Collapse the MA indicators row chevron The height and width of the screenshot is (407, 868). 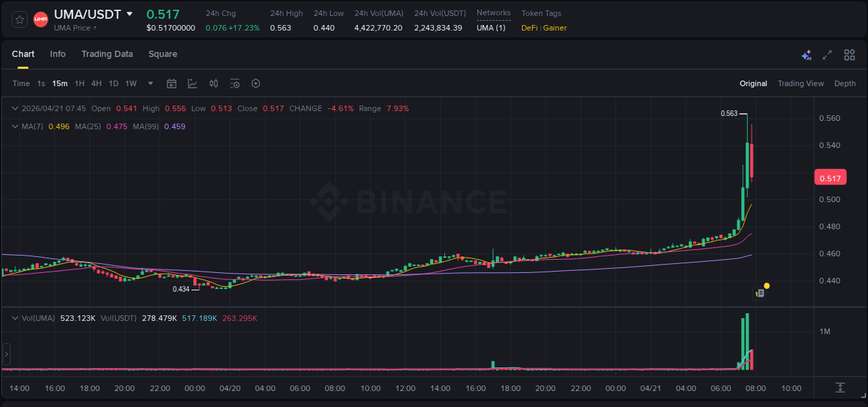click(14, 126)
